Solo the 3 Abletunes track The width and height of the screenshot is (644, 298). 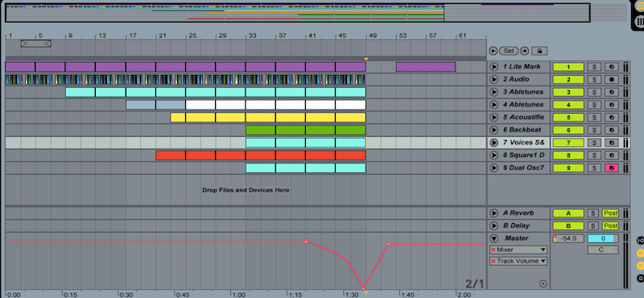click(x=594, y=92)
